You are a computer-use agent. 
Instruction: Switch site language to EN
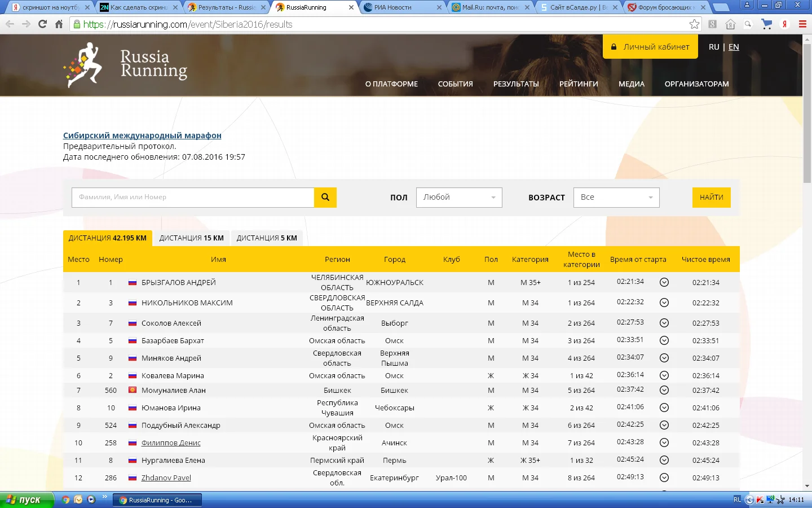click(x=734, y=47)
